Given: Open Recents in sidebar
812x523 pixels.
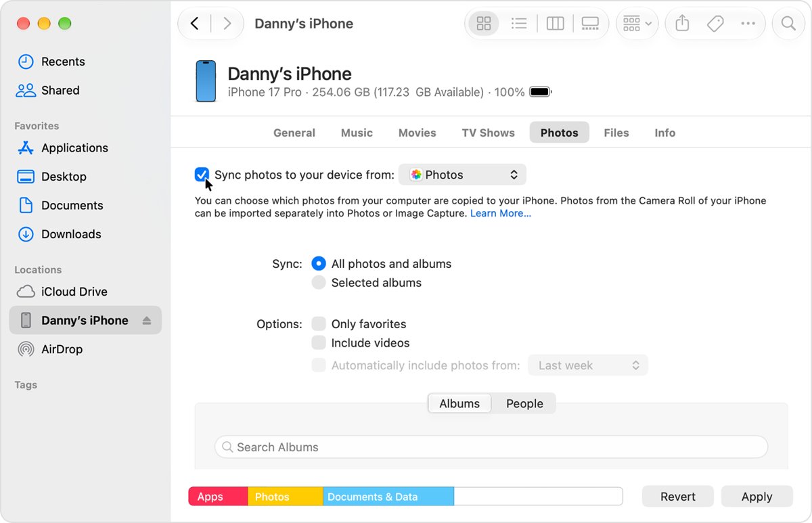Looking at the screenshot, I should pos(63,62).
